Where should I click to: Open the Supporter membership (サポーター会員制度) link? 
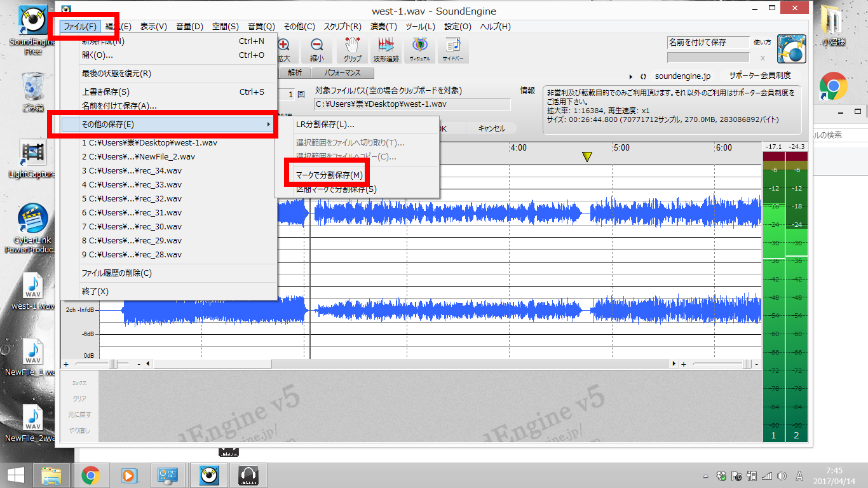point(760,76)
